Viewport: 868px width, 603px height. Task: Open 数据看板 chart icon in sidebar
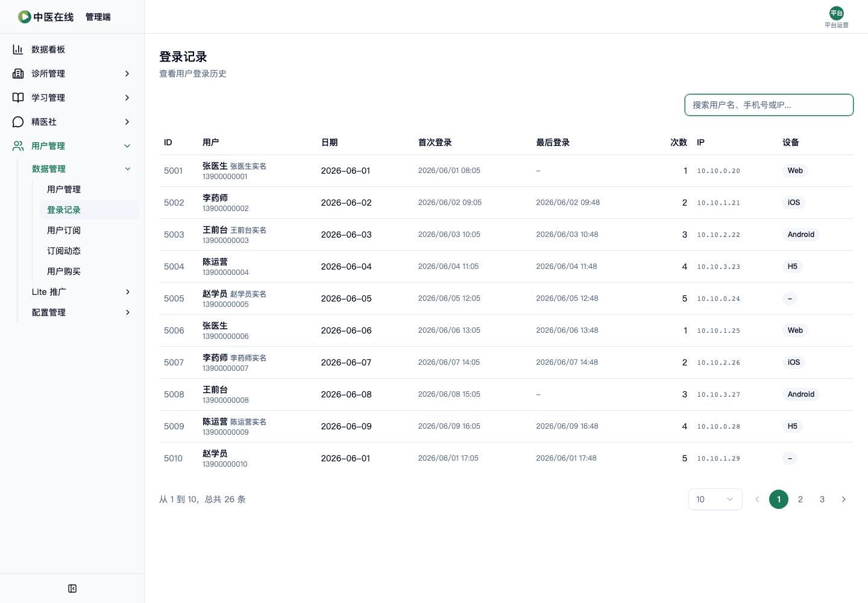(x=18, y=49)
